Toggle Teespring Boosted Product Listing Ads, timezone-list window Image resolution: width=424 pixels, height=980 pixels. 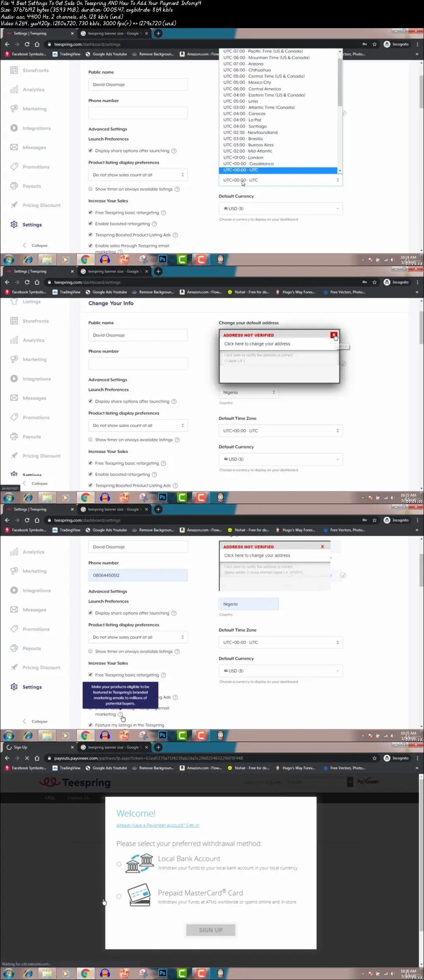[x=90, y=235]
